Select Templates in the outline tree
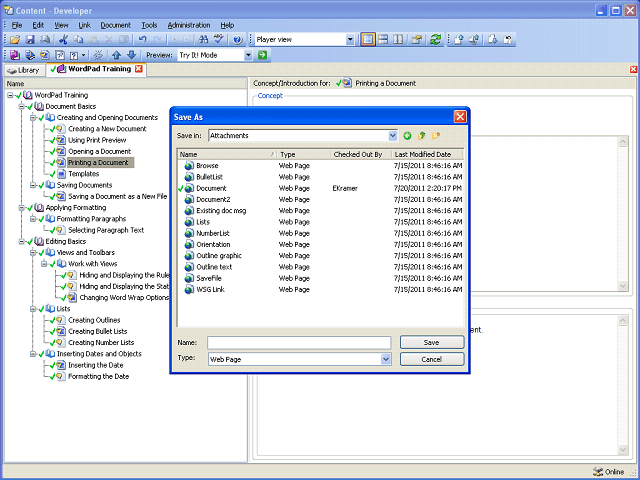This screenshot has height=480, width=640. coord(84,174)
